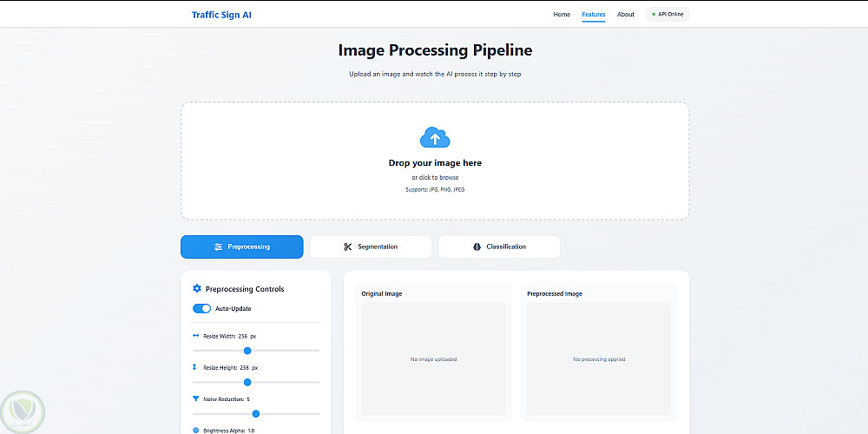The height and width of the screenshot is (434, 868).
Task: Click the Features nav link
Action: (x=594, y=15)
